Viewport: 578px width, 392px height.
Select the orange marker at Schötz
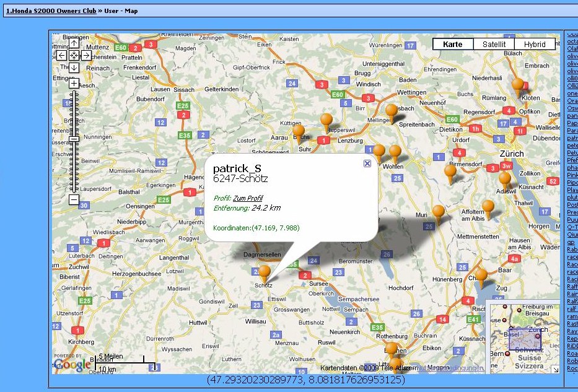pyautogui.click(x=264, y=272)
